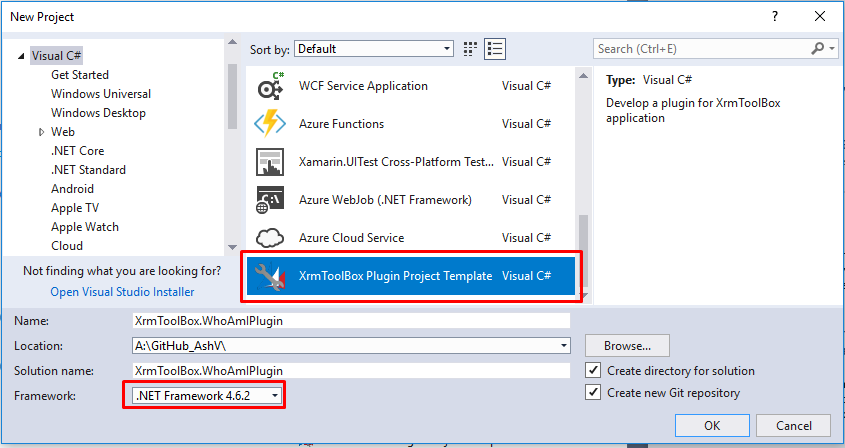Viewport: 845px width, 448px height.
Task: Select Azure Cloud Service template name
Action: [x=351, y=238]
